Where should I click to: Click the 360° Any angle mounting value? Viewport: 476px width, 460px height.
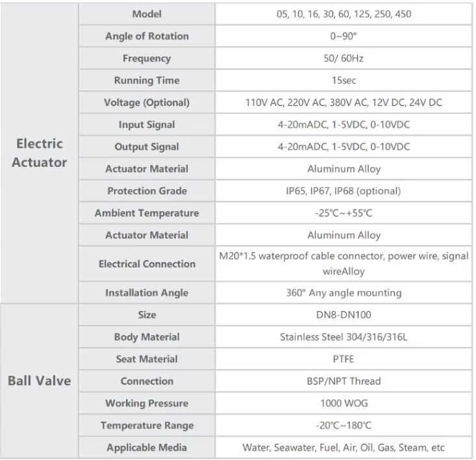(344, 293)
